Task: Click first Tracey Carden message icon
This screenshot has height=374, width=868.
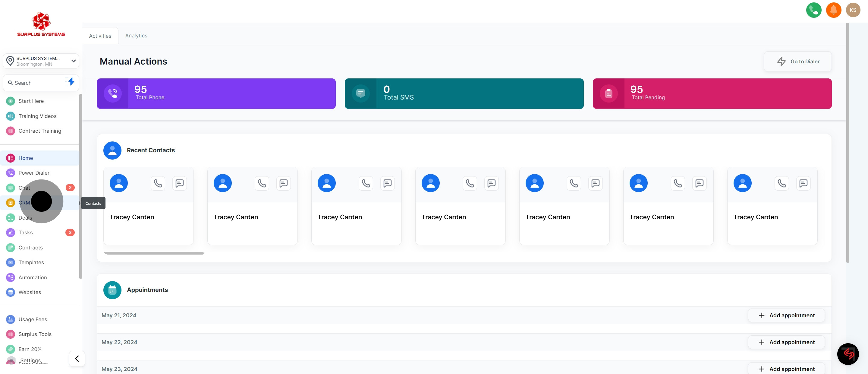Action: (x=180, y=183)
